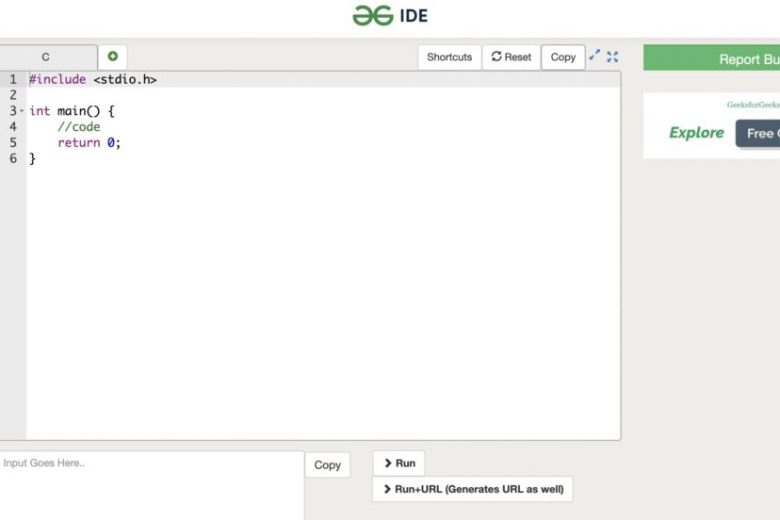780x520 pixels.
Task: Expand editor using diagonal arrows icon
Action: pyautogui.click(x=595, y=56)
